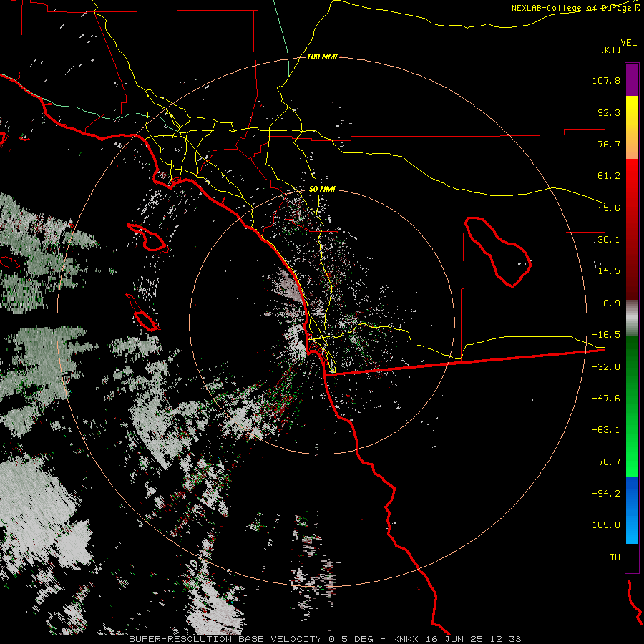The width and height of the screenshot is (644, 644).
Task: Click the gray near-zero segment of color bar
Action: (632, 318)
